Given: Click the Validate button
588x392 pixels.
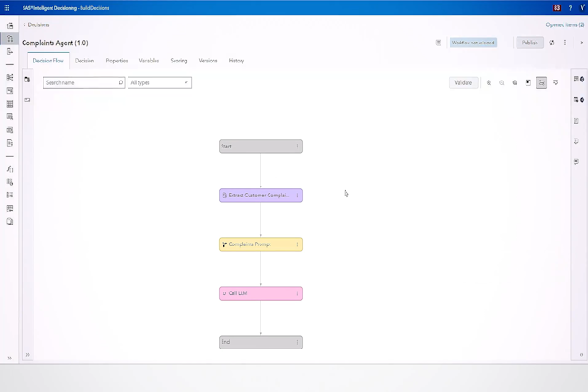Looking at the screenshot, I should click(463, 82).
